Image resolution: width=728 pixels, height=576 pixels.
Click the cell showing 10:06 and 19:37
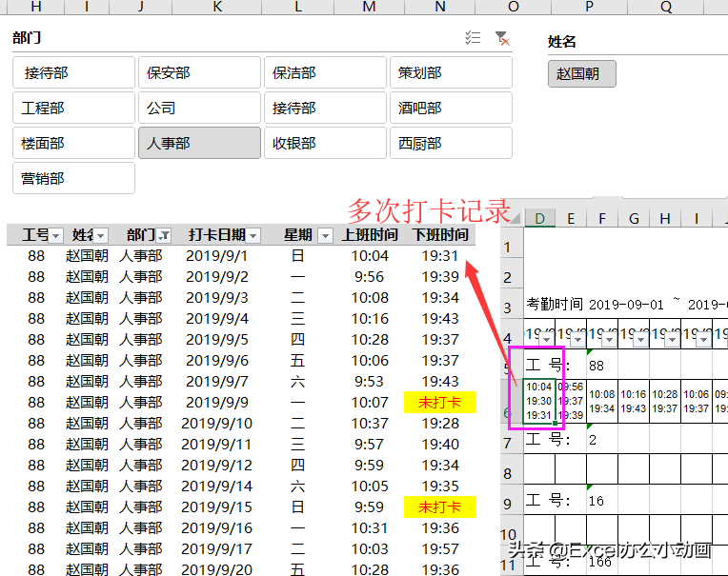coord(696,401)
